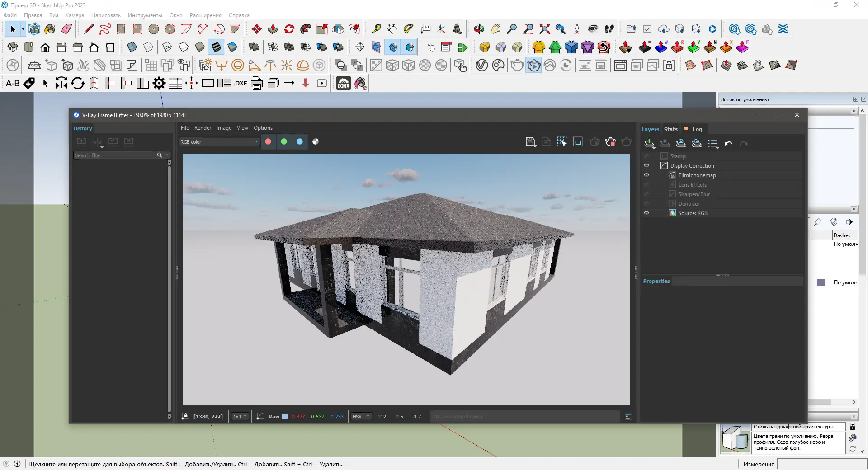Toggle the red channel circle

[268, 142]
